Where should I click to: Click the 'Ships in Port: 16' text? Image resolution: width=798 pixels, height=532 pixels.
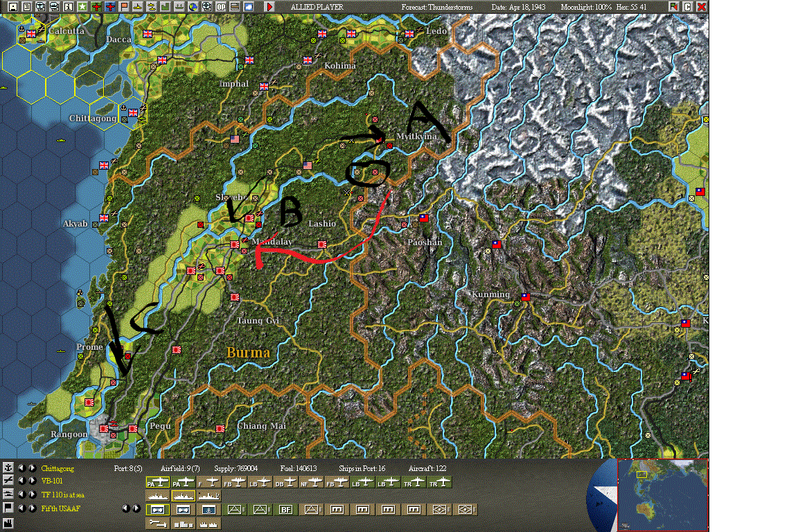pyautogui.click(x=362, y=468)
